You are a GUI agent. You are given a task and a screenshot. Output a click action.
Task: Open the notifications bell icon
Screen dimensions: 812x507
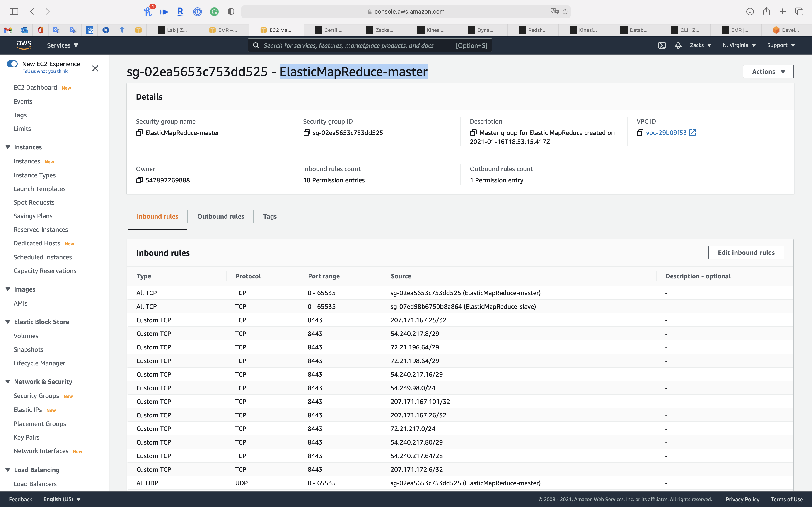pyautogui.click(x=678, y=45)
